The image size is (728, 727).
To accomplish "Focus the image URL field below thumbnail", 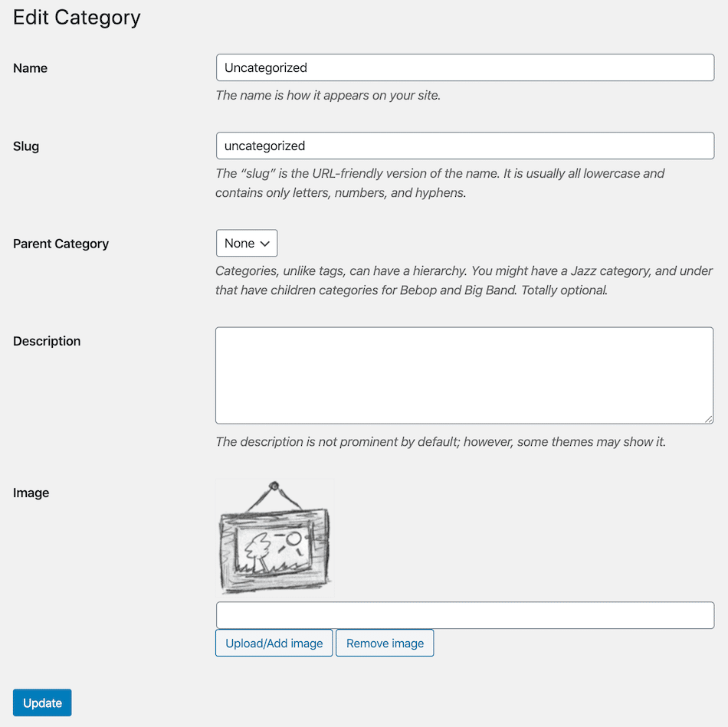I will pos(464,615).
